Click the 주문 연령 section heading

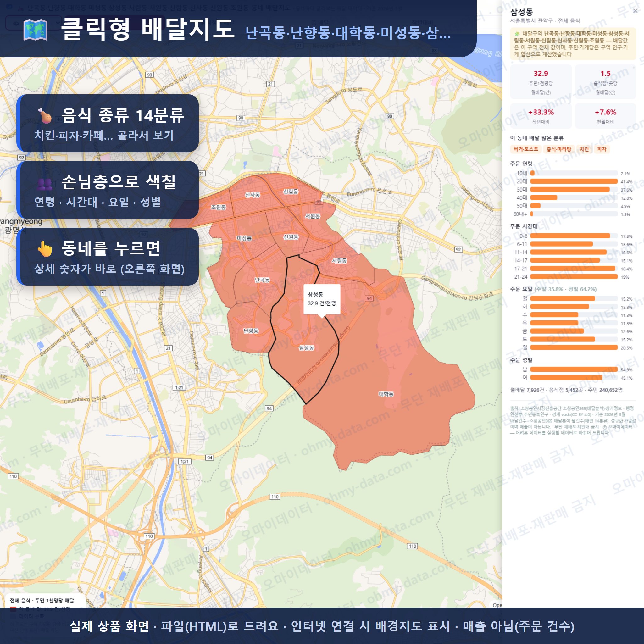(x=521, y=163)
